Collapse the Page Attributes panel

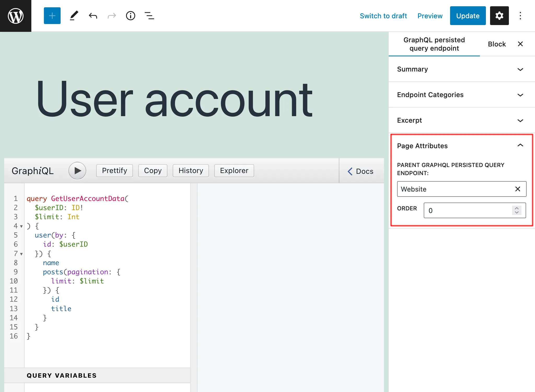click(x=461, y=146)
